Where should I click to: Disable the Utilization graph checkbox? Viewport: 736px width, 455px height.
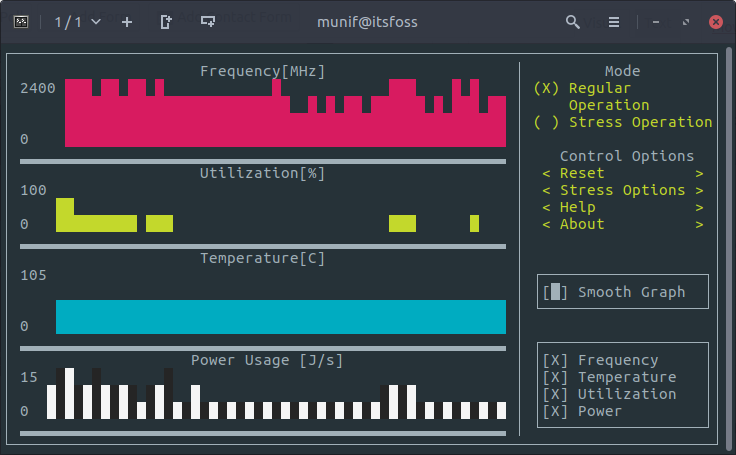(x=555, y=394)
